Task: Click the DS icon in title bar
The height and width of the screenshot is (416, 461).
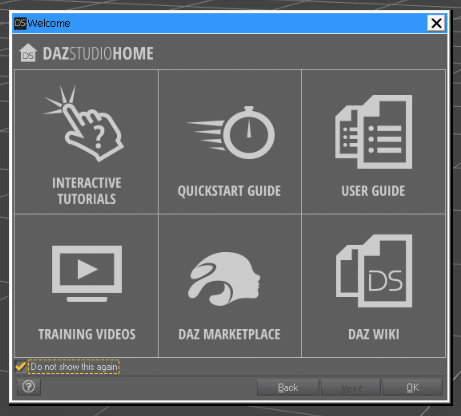Action: coord(20,23)
